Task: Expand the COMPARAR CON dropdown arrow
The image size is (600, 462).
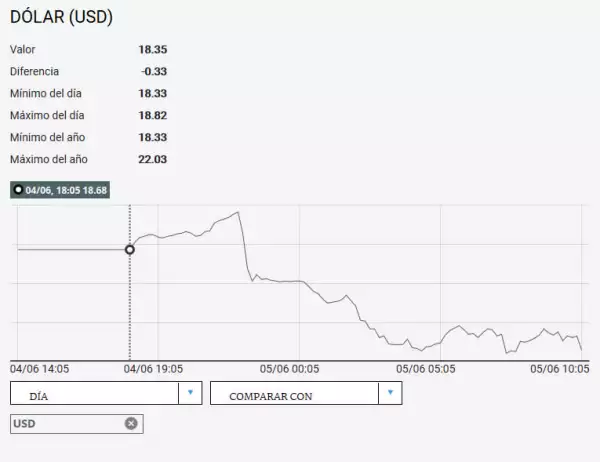Action: pos(391,393)
